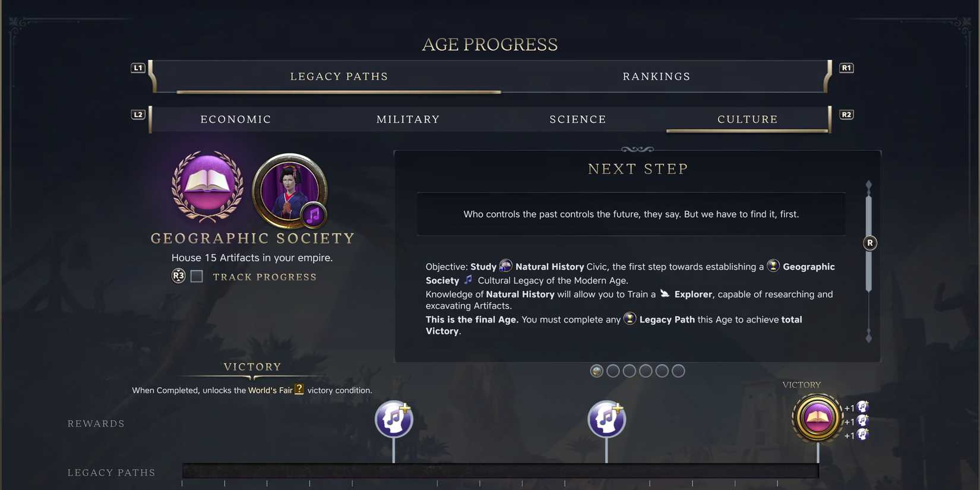Viewport: 980px width, 490px height.
Task: Select the last Next Step page dot
Action: click(x=678, y=371)
